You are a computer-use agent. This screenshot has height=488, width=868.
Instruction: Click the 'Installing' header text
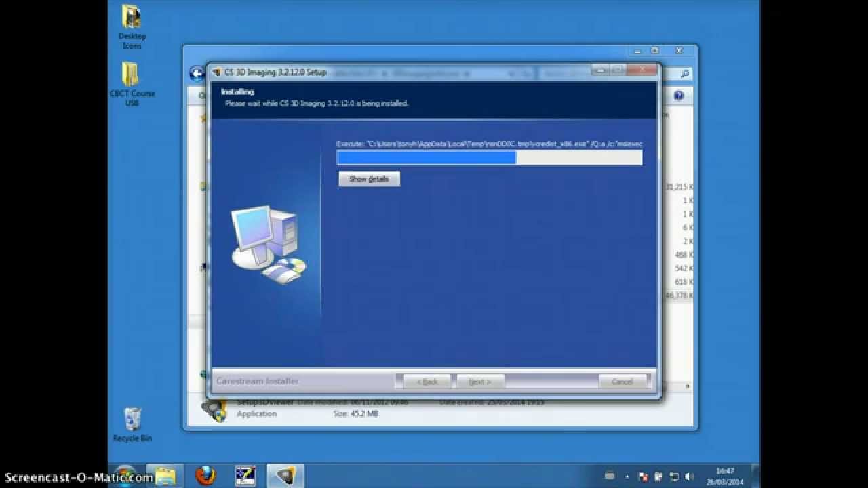237,91
